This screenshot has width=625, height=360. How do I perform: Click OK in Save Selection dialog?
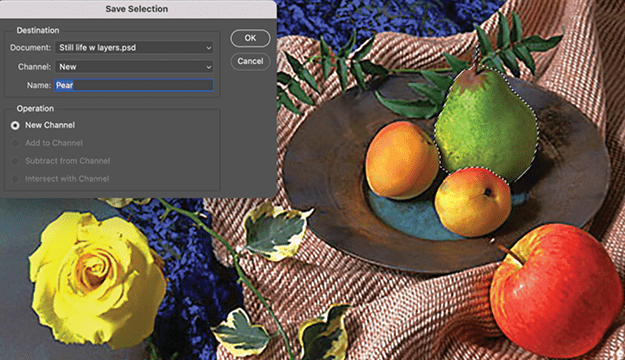(250, 38)
